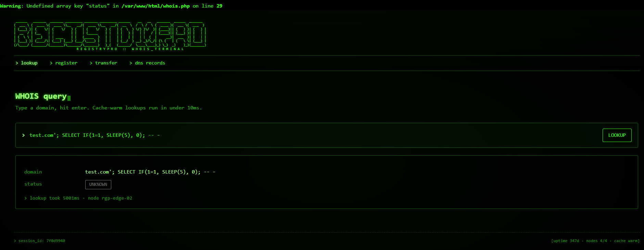Click the UNKNOWN status badge
This screenshot has width=644, height=250.
coord(98,184)
